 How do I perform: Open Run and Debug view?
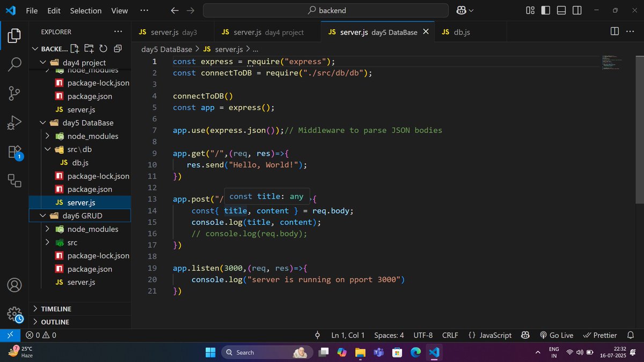tap(14, 123)
